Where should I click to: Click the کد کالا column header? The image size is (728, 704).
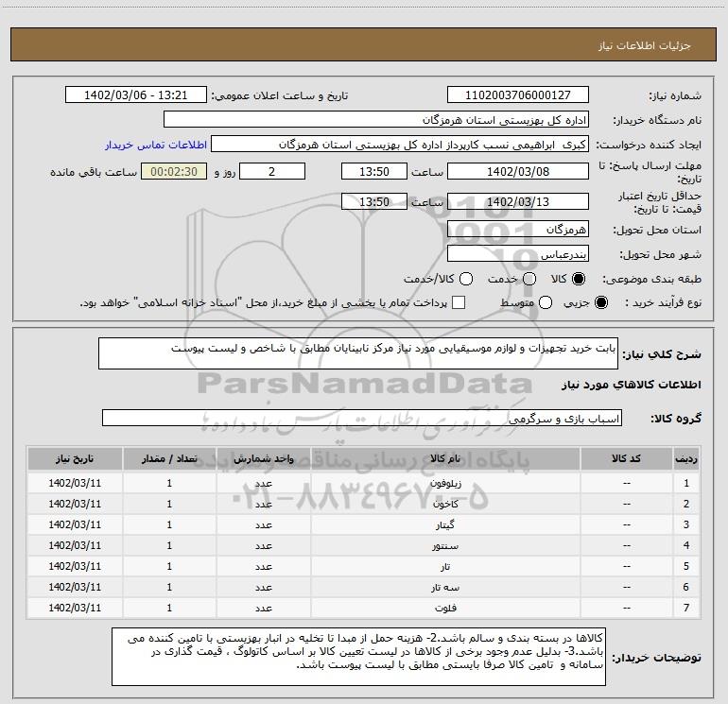click(626, 458)
